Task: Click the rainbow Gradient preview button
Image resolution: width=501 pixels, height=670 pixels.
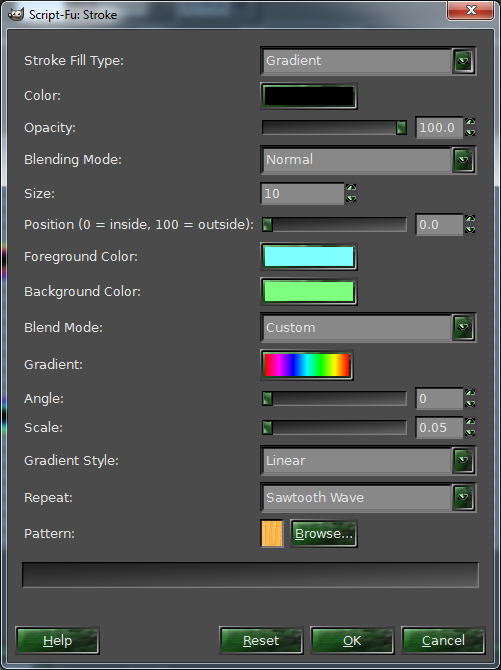Action: pyautogui.click(x=307, y=365)
